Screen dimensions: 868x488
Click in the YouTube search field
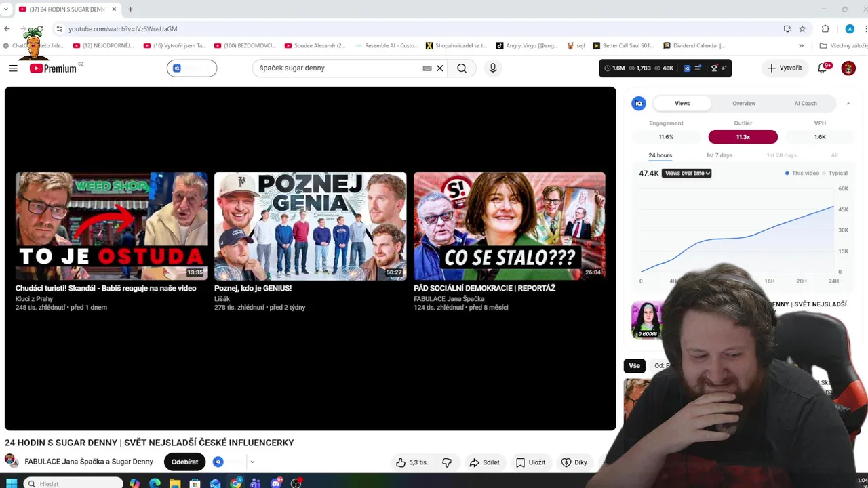pyautogui.click(x=339, y=68)
